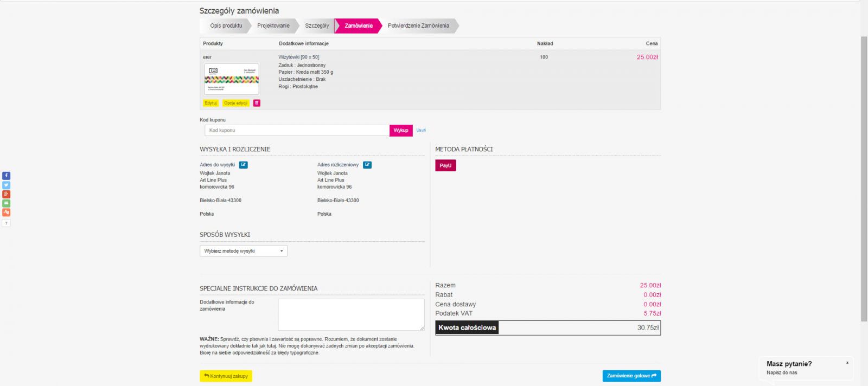The width and height of the screenshot is (868, 386).
Task: Select the PayU payment method
Action: click(x=445, y=165)
